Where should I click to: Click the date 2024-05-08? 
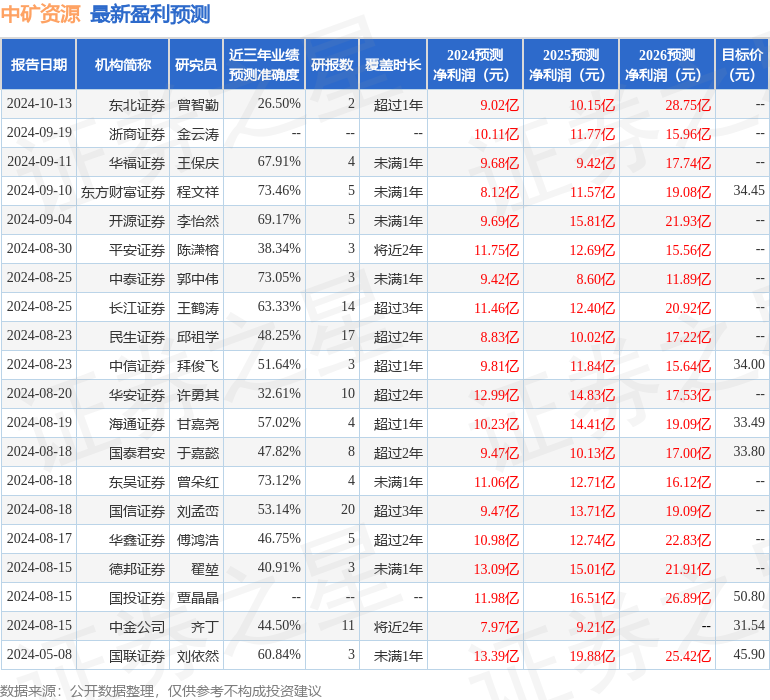pyautogui.click(x=39, y=654)
